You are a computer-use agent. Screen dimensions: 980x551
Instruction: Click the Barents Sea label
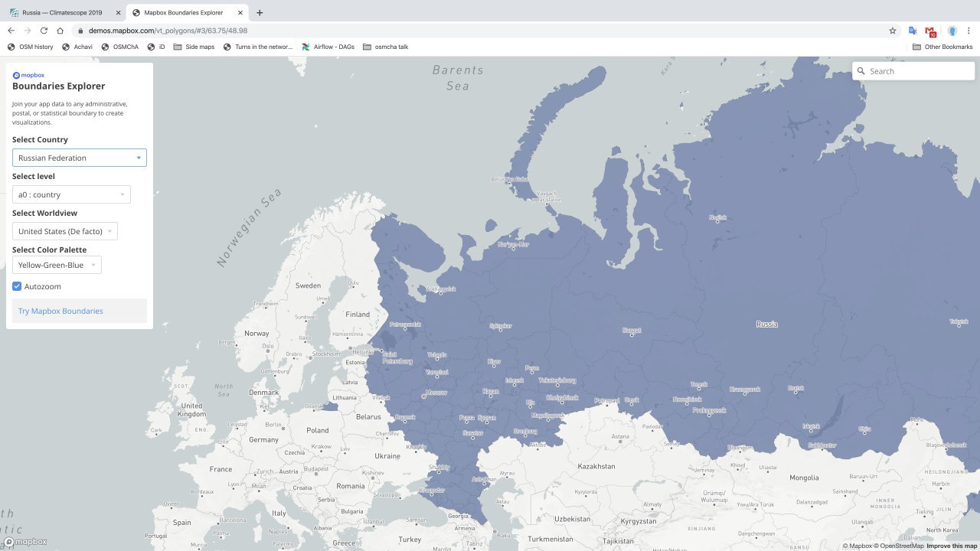tap(458, 77)
